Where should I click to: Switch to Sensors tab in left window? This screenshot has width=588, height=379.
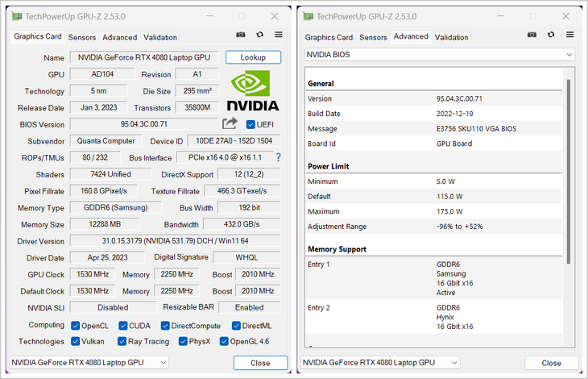click(x=81, y=38)
